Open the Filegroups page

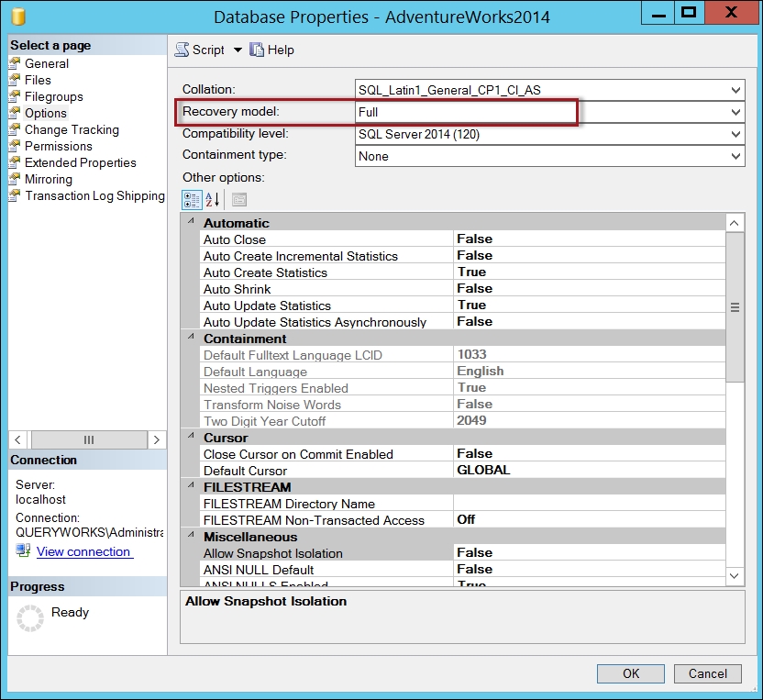coord(53,96)
